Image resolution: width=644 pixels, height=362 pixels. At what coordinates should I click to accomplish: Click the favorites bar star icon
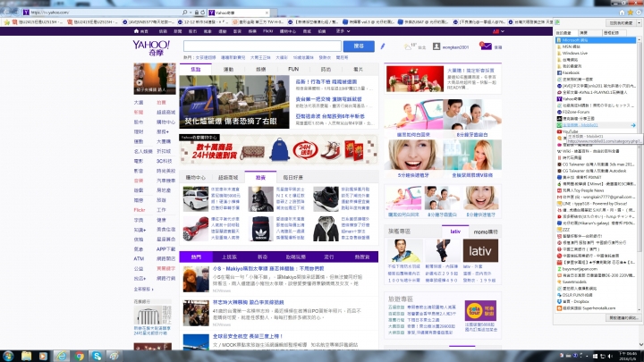click(6, 22)
